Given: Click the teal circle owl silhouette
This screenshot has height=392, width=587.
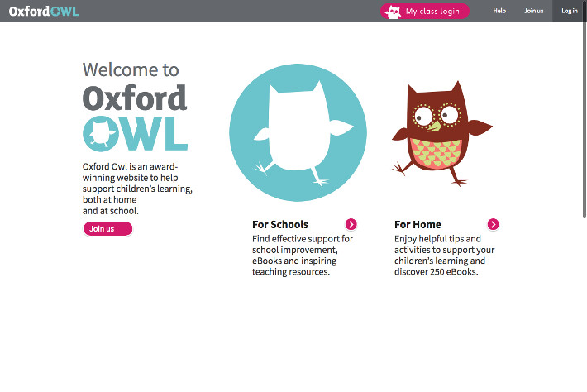Looking at the screenshot, I should [298, 132].
